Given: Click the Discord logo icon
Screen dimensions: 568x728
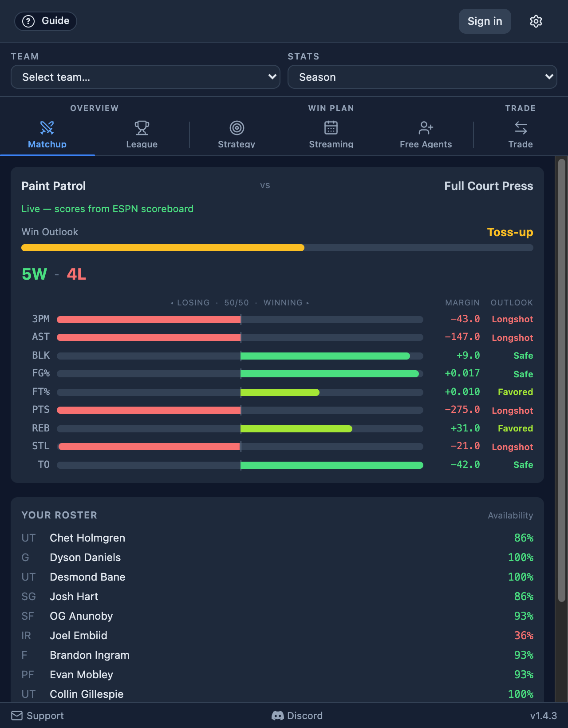Looking at the screenshot, I should 278,716.
